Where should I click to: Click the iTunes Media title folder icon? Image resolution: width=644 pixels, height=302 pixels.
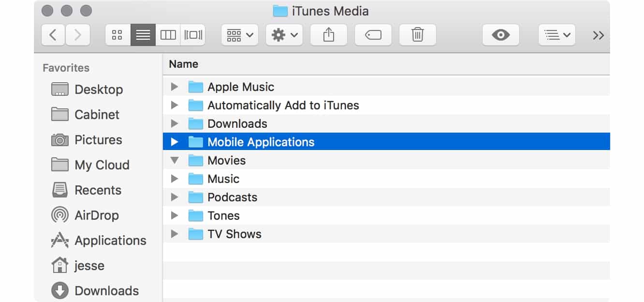pyautogui.click(x=280, y=11)
